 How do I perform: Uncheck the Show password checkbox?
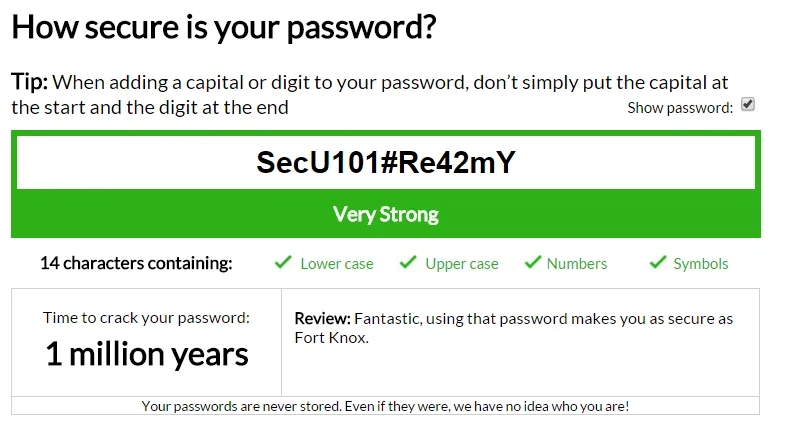748,105
